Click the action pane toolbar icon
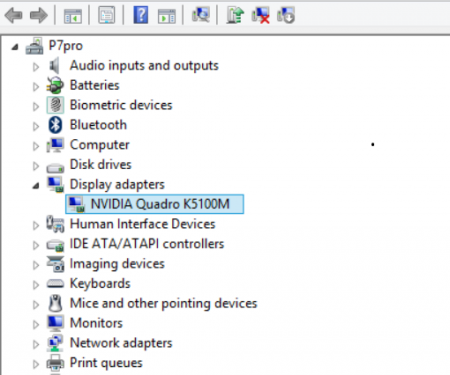Image resolution: width=450 pixels, height=375 pixels. [x=167, y=16]
